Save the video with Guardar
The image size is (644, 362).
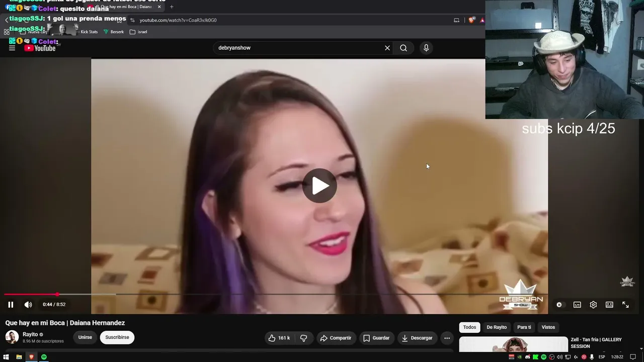[376, 338]
